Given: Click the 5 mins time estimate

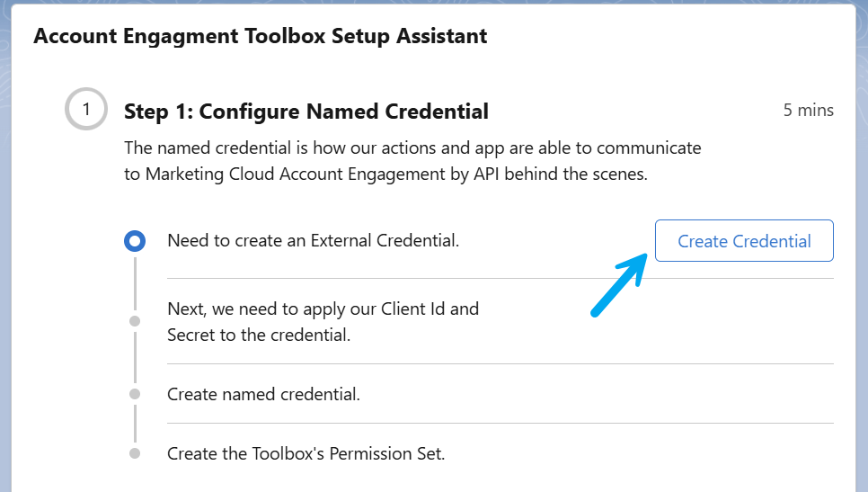Looking at the screenshot, I should click(x=808, y=111).
